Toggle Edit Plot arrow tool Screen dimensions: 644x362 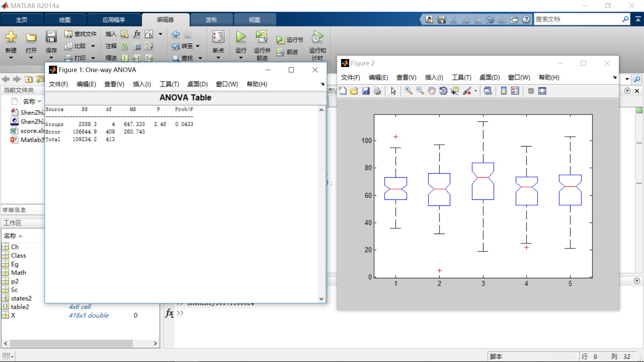pyautogui.click(x=393, y=91)
